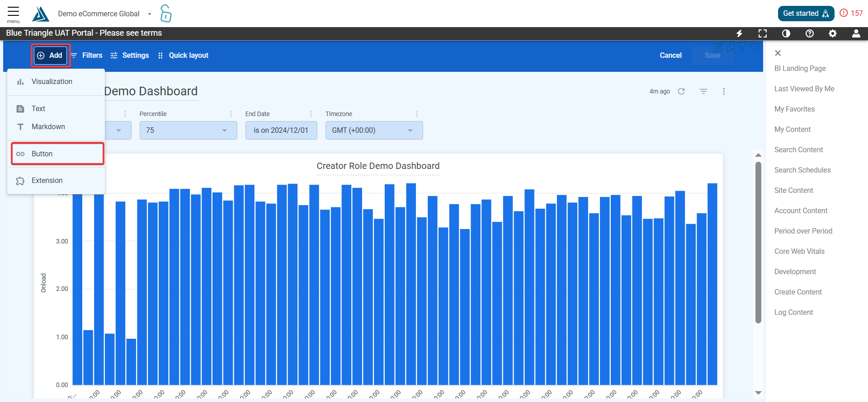Click the Demo Dashboard title text
This screenshot has width=868, height=402.
click(x=151, y=92)
